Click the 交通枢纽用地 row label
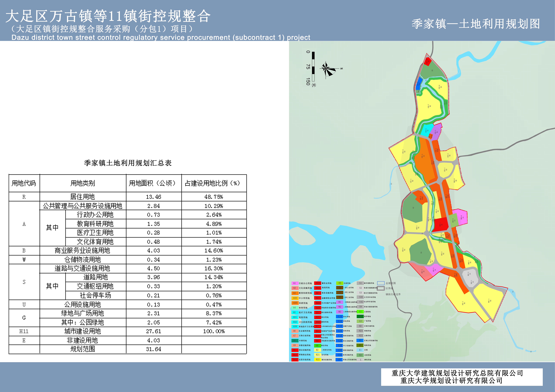Viewport: 555px width, 392px height. click(95, 286)
